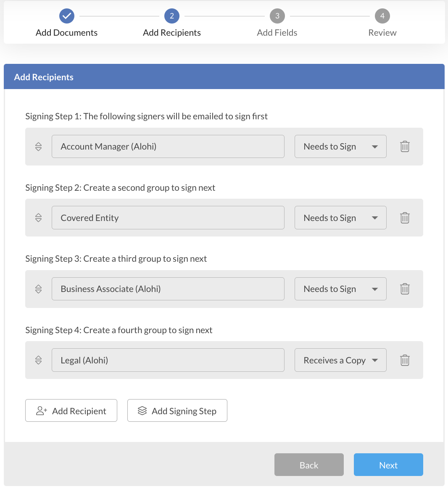Expand role dropdown for Business Associate (Alohi)

pos(340,289)
